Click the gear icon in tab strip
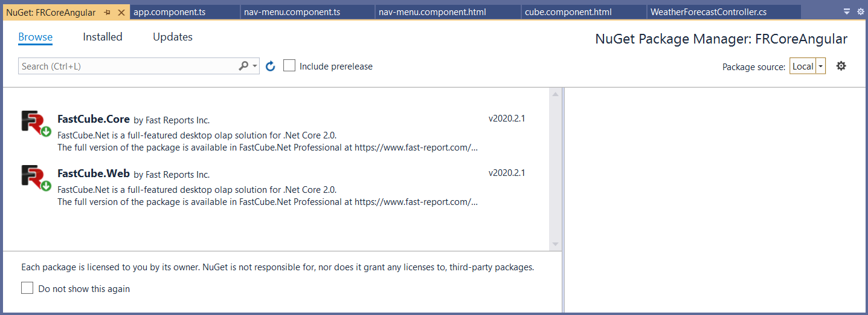868x315 pixels. (861, 11)
